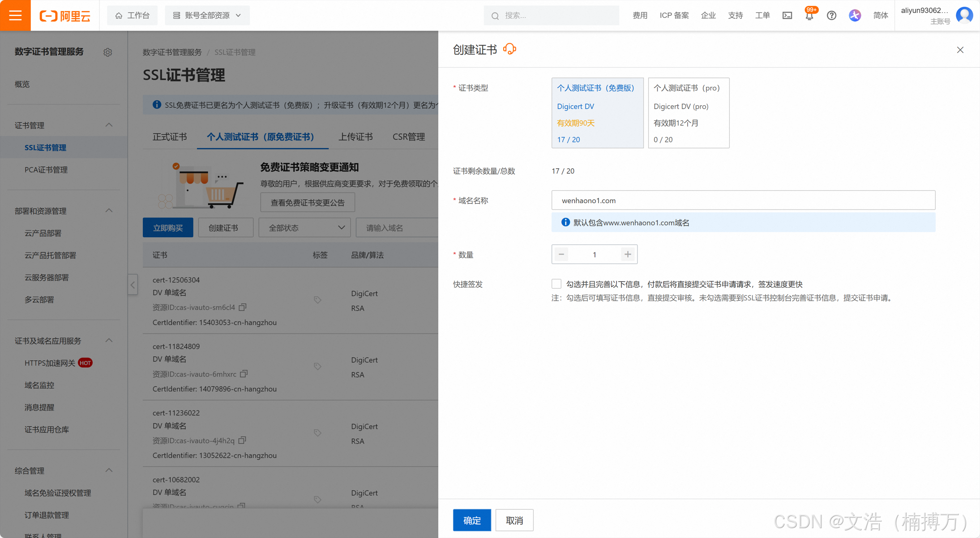
Task: Open the sidebar settings gear icon
Action: [x=108, y=52]
